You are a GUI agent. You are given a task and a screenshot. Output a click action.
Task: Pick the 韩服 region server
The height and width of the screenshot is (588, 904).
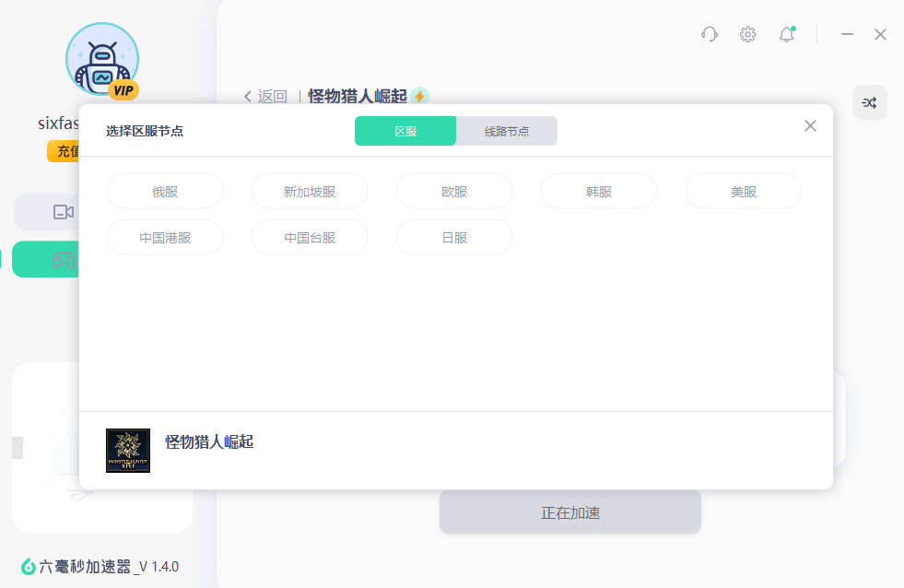pyautogui.click(x=599, y=192)
